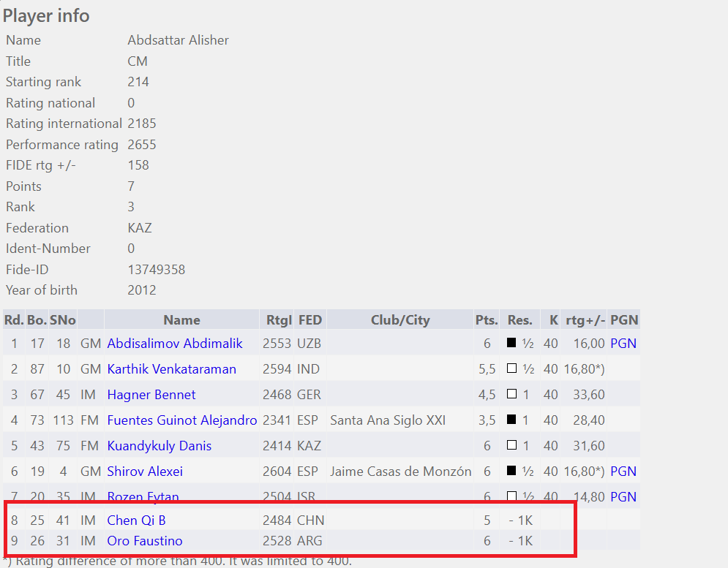
Task: Click the Club/City column header
Action: tap(400, 319)
